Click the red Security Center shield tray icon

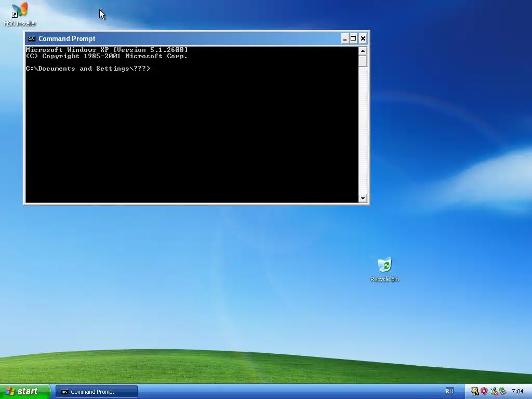click(484, 391)
